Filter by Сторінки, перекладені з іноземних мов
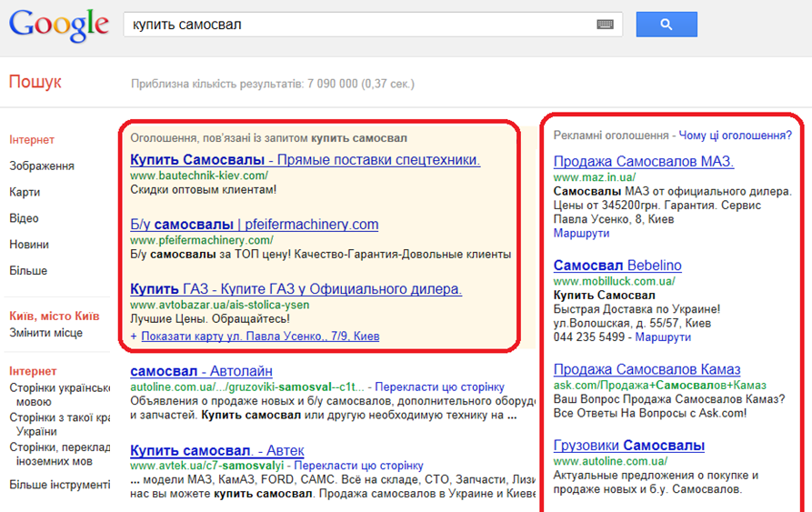 59,454
